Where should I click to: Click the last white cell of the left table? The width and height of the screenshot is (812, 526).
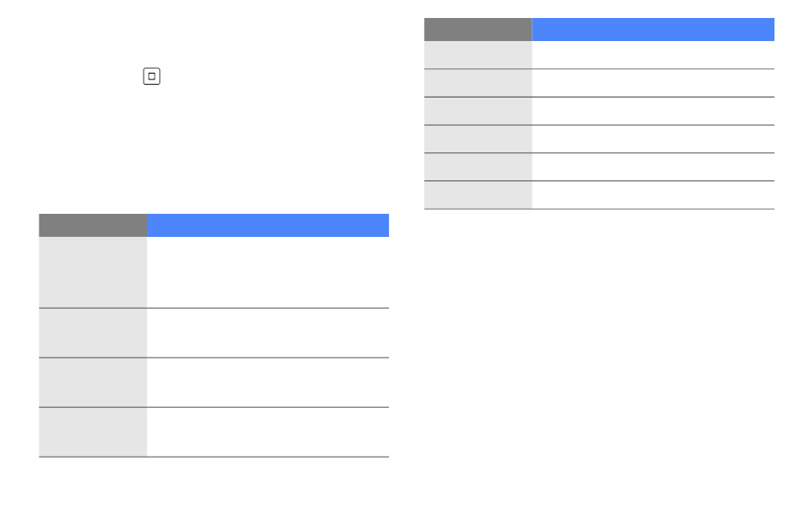pos(268,432)
